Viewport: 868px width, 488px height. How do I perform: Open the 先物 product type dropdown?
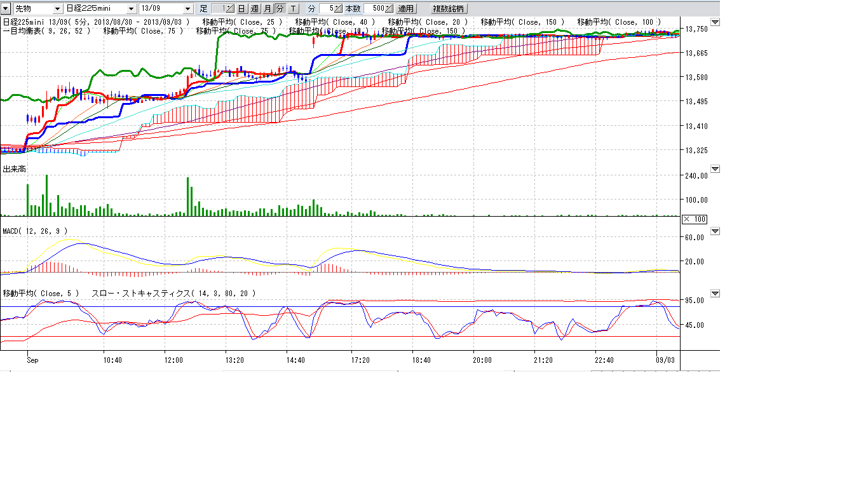point(58,9)
